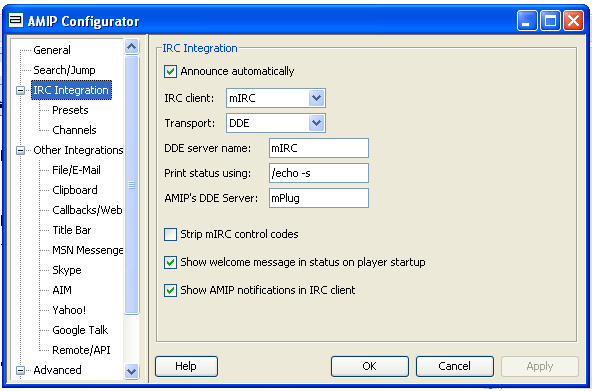Click the DDE server name field
Image resolution: width=594 pixels, height=391 pixels.
319,148
